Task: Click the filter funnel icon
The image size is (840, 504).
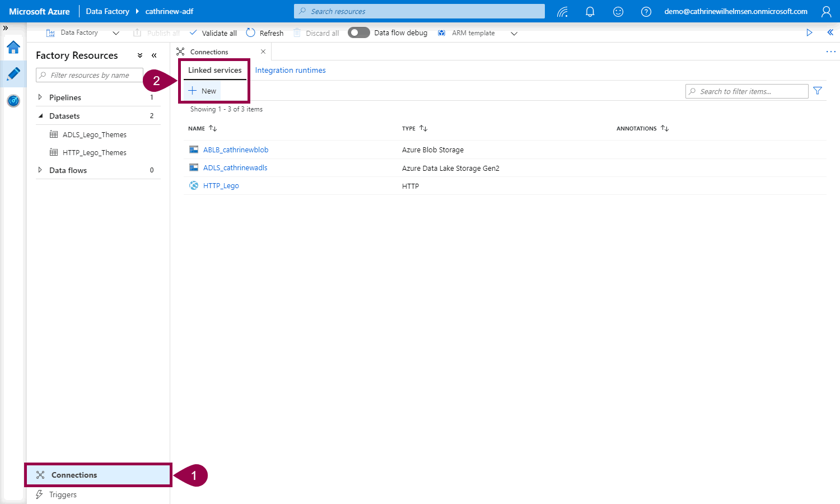Action: tap(818, 91)
